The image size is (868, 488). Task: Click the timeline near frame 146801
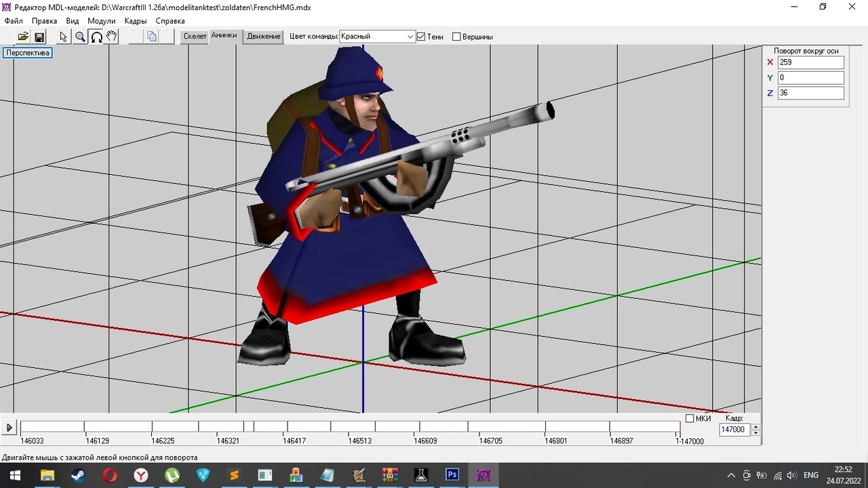[556, 441]
